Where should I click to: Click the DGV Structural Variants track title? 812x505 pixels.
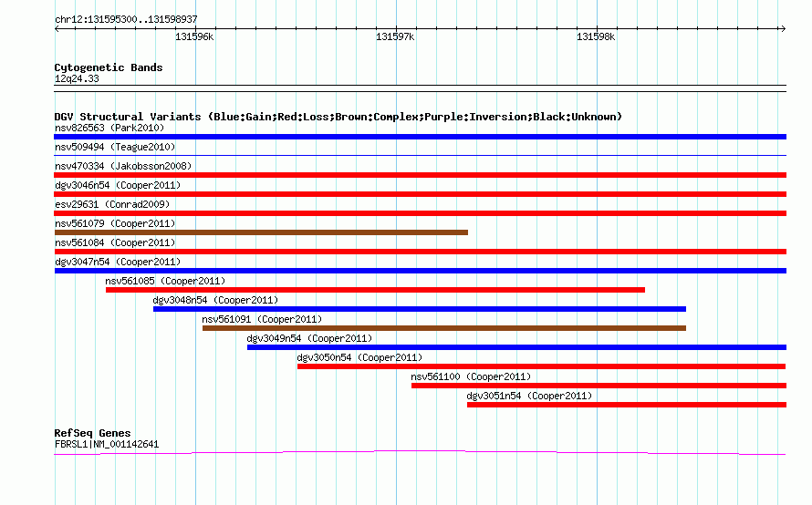pos(338,117)
